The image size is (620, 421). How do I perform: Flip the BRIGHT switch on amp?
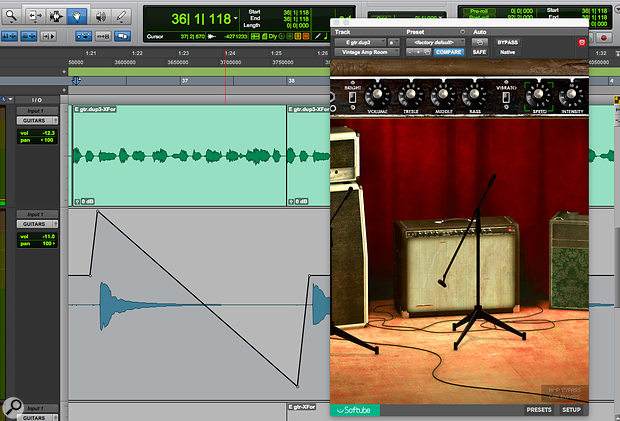352,97
